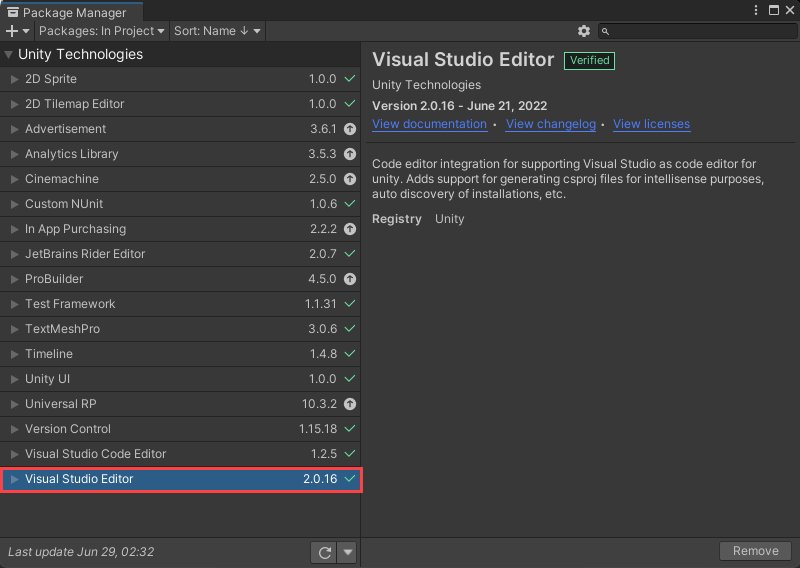Open the Package Manager settings gear
Screen dimensions: 800x568
click(x=584, y=31)
